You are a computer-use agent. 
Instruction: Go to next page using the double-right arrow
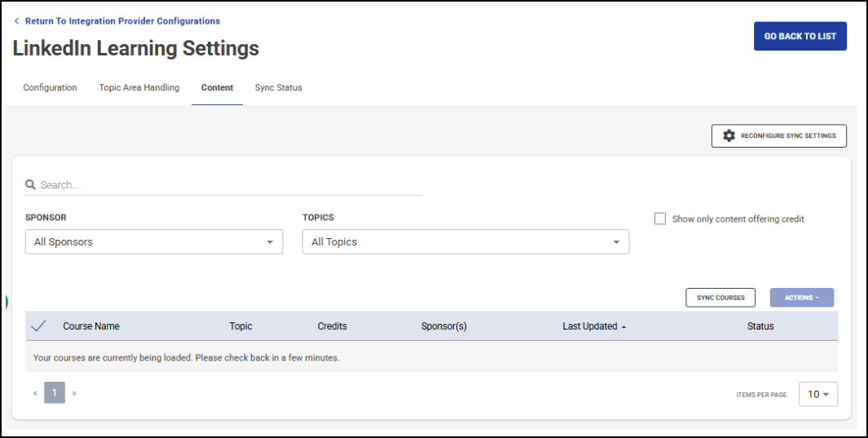coord(74,393)
